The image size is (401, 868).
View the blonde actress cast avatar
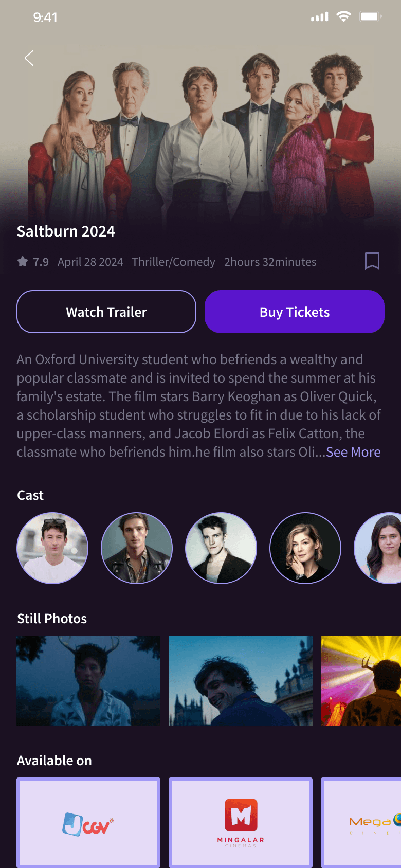click(305, 548)
